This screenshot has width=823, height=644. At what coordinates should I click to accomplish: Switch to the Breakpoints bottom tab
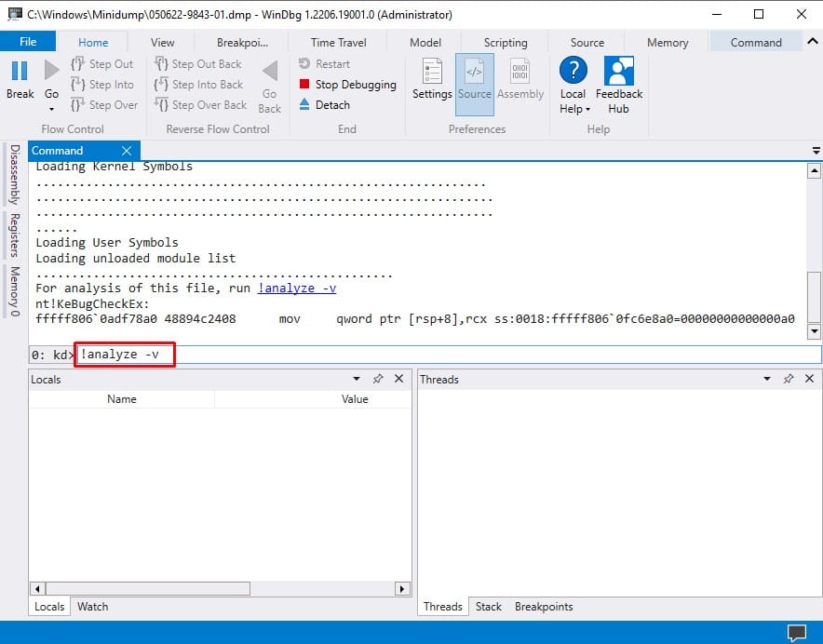coord(544,607)
